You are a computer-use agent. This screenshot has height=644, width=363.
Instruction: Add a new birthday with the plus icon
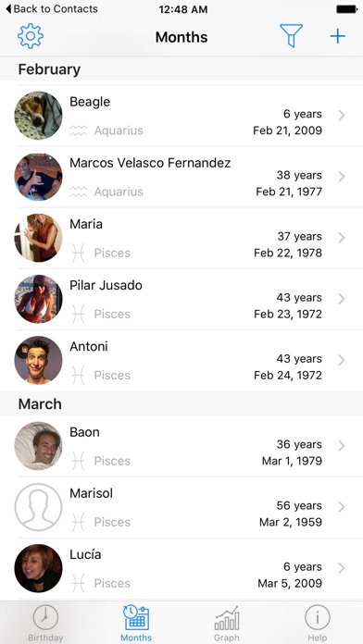point(337,37)
